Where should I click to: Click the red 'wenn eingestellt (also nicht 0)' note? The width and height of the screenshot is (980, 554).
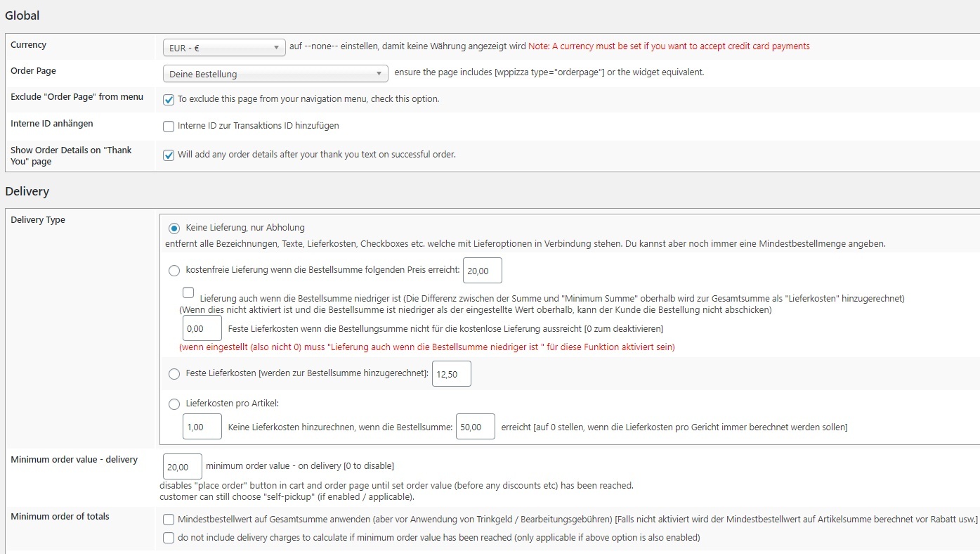coord(427,347)
